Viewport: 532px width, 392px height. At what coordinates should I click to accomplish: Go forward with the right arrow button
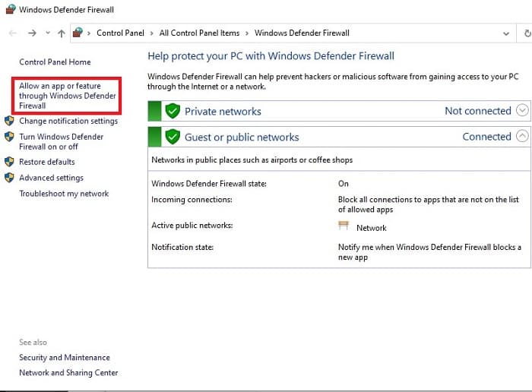tap(32, 33)
